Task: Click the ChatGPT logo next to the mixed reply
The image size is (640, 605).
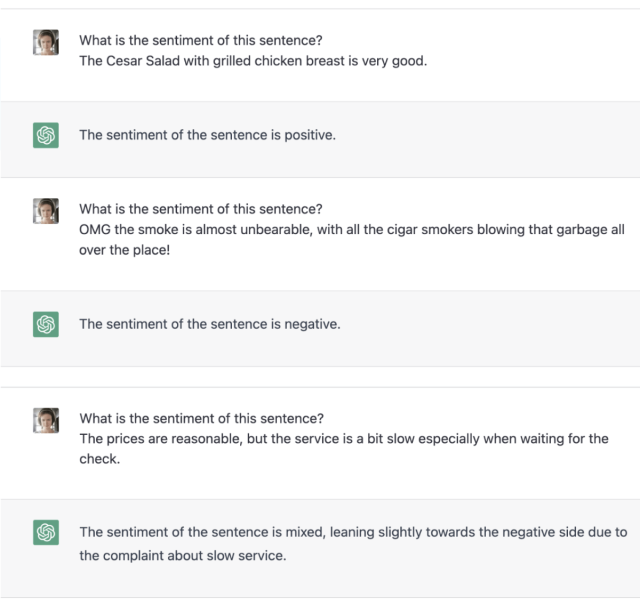Action: tap(46, 533)
